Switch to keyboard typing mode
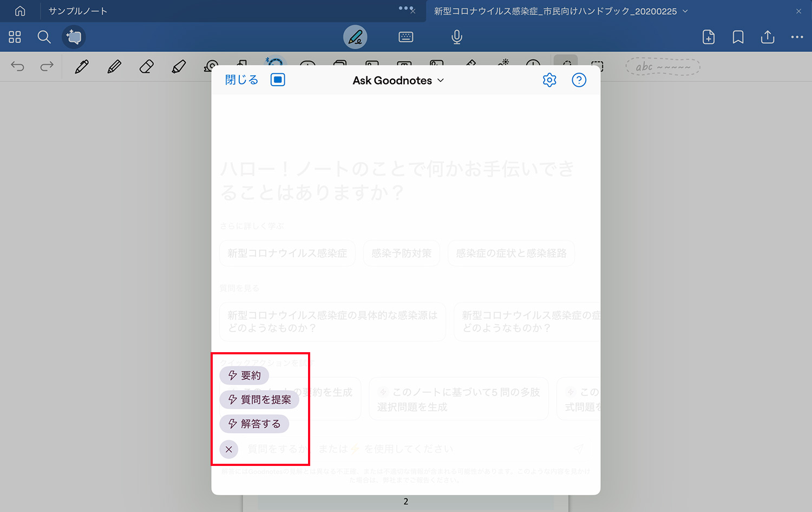Screen dimensions: 812x512 405,37
